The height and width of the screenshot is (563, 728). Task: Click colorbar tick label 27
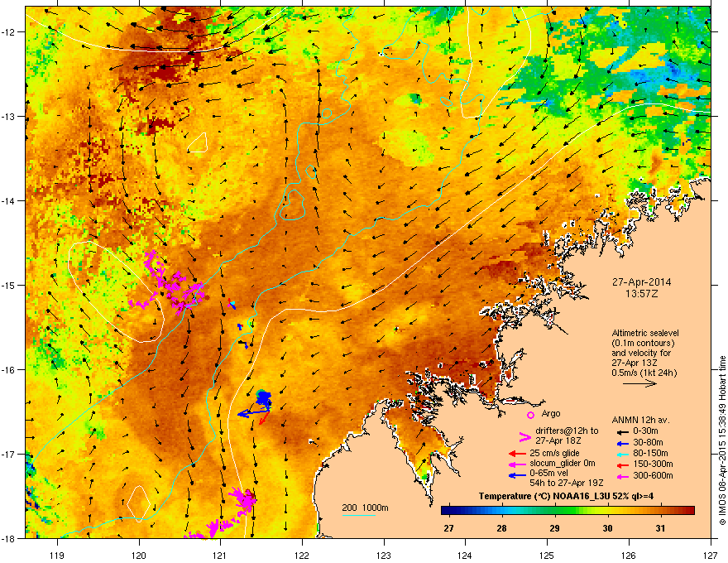click(x=448, y=528)
